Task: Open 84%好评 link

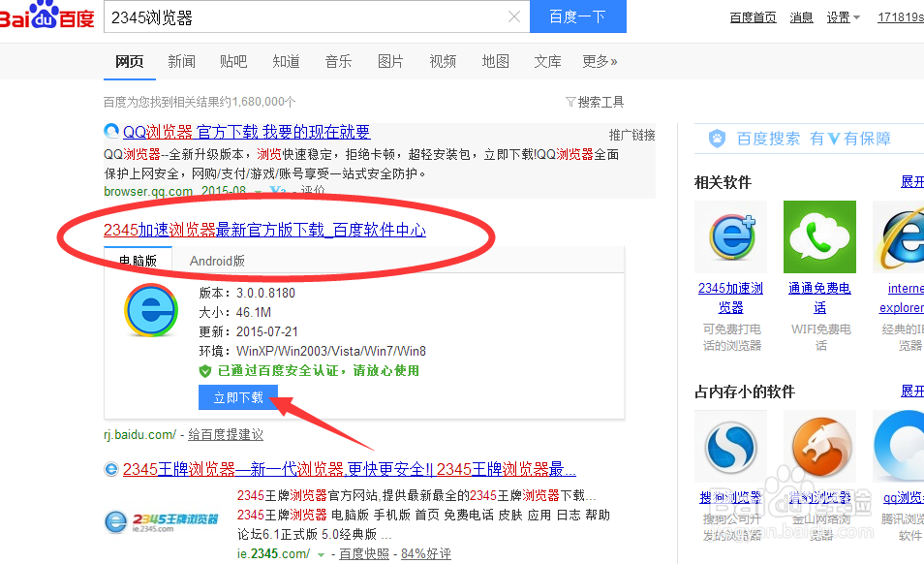Action: pos(426,554)
